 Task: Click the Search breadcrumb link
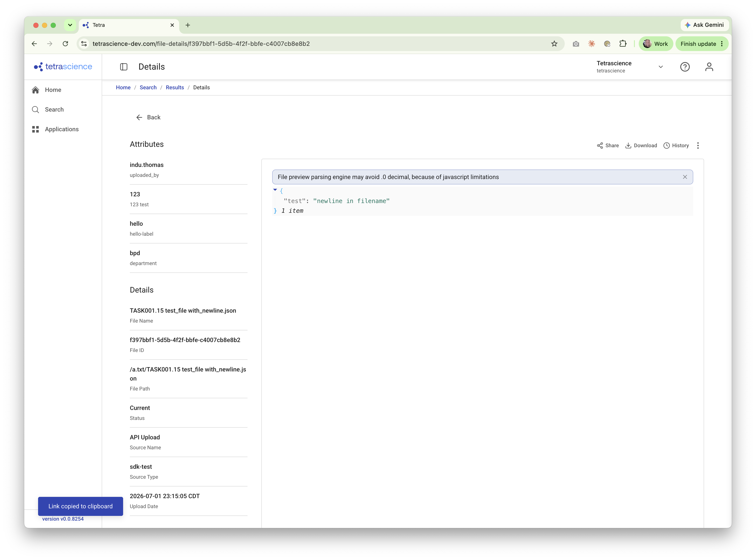tap(148, 87)
